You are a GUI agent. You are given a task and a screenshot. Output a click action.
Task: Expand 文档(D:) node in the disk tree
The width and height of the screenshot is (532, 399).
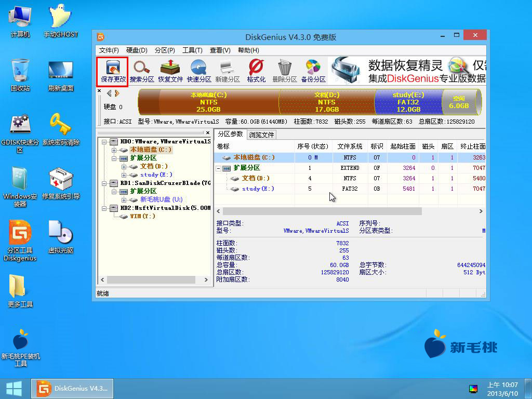coord(124,167)
